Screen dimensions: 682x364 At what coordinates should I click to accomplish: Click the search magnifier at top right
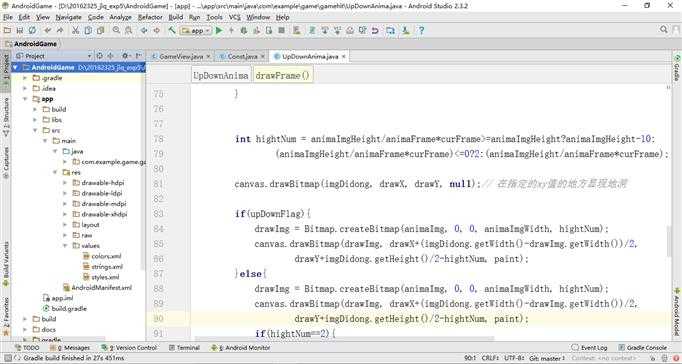664,30
